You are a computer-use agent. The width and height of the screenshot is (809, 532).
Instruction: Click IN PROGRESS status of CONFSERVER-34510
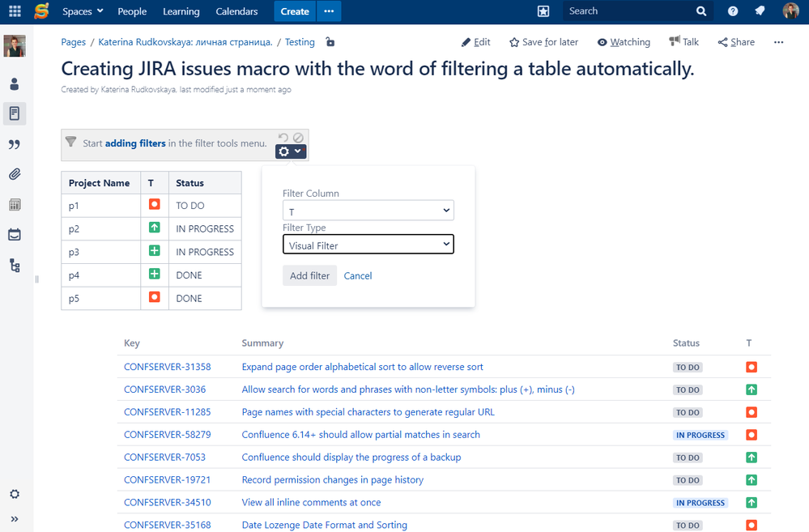(x=700, y=503)
